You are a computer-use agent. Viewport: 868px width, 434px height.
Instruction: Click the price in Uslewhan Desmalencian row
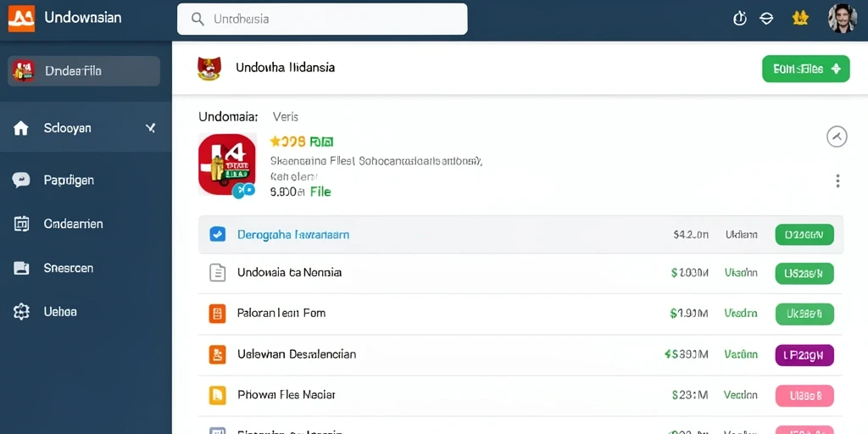coord(687,354)
